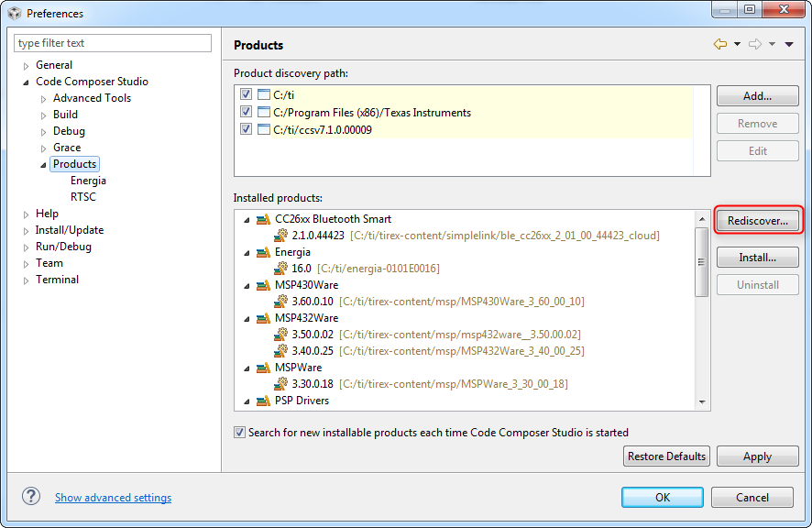The width and height of the screenshot is (812, 528).
Task: Click the installed products scrollbar down arrow
Action: point(703,401)
